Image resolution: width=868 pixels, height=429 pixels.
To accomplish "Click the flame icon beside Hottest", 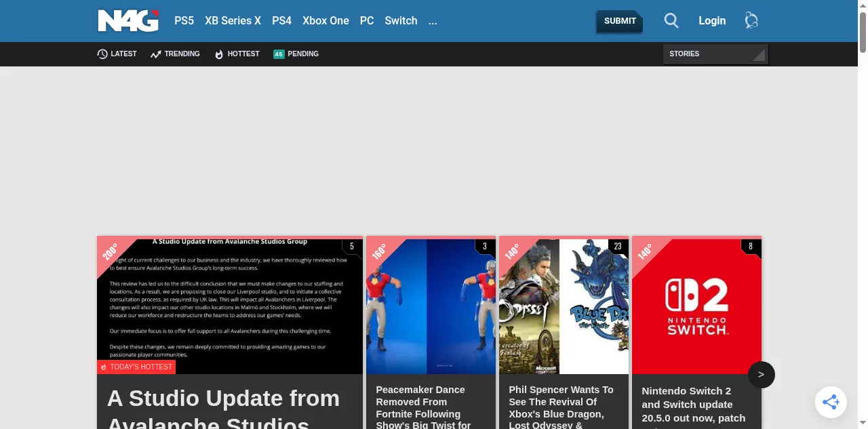I will 219,54.
